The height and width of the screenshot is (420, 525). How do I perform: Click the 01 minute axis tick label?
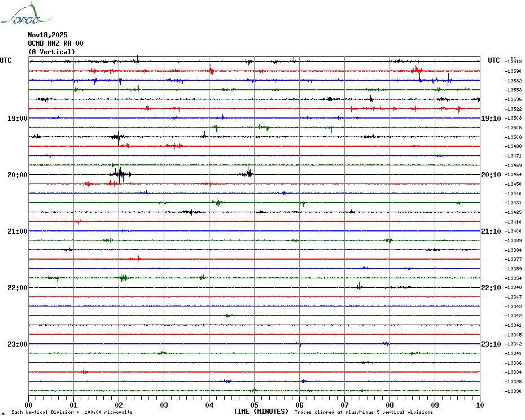73,405
